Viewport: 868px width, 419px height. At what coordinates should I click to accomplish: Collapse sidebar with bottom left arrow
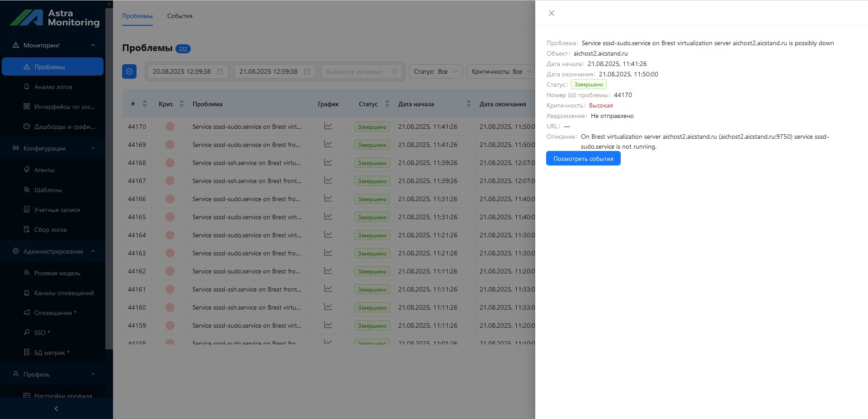[x=56, y=409]
